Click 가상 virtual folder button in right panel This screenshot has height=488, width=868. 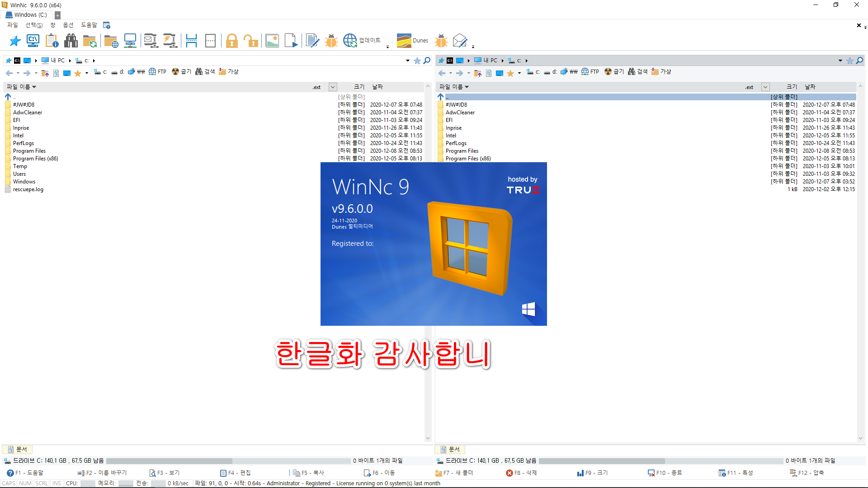point(661,72)
